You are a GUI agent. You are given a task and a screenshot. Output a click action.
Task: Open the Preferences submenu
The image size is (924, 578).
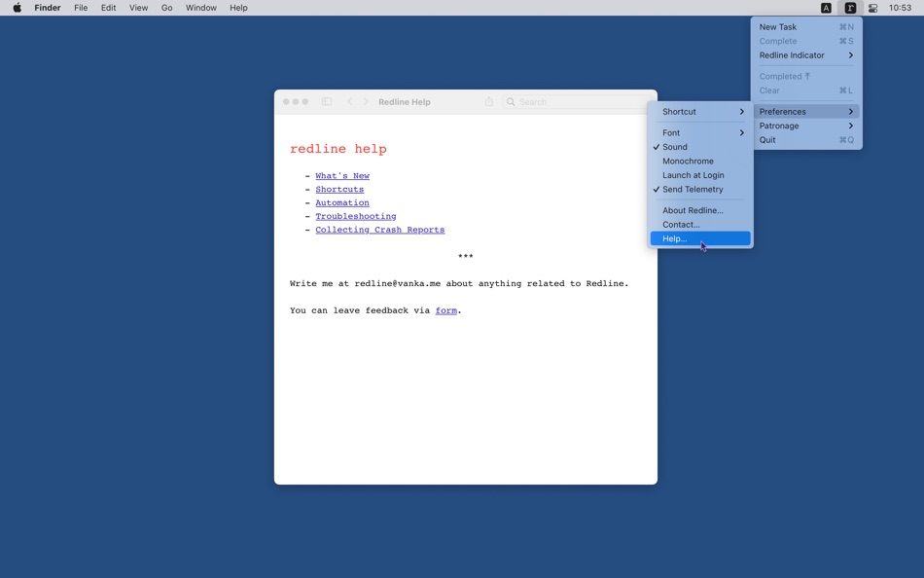pyautogui.click(x=806, y=112)
